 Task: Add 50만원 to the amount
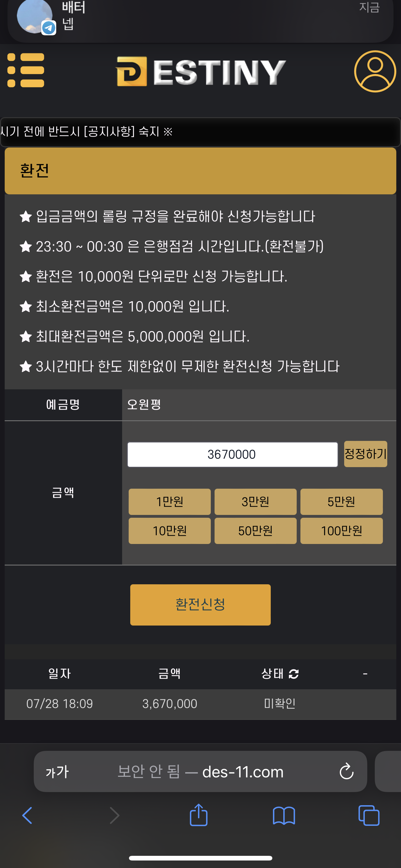[x=255, y=531]
